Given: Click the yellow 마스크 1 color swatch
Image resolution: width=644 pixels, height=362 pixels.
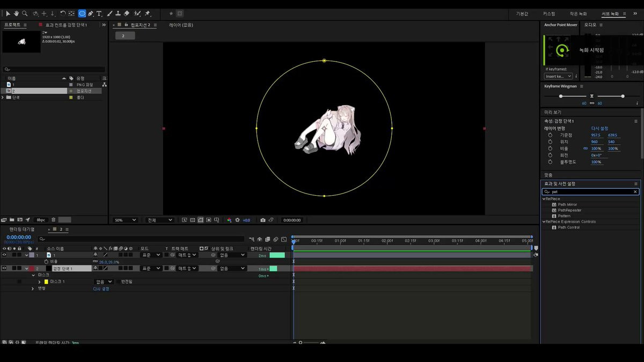Looking at the screenshot, I should (46, 282).
